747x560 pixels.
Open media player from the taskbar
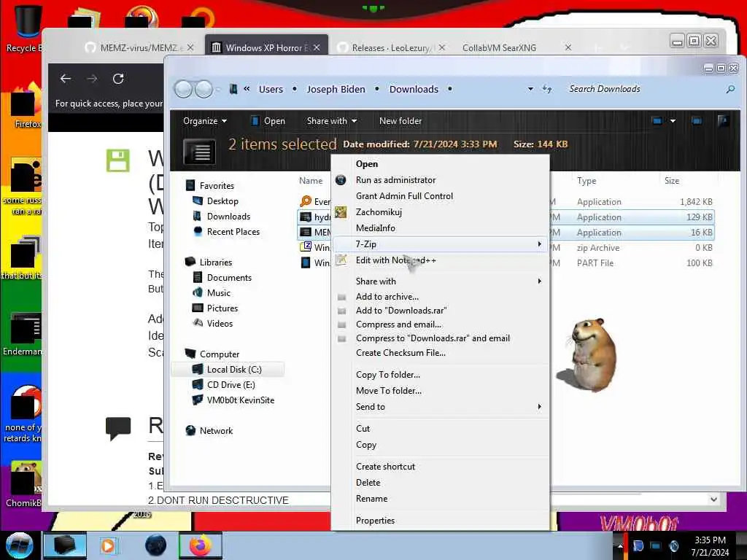pyautogui.click(x=109, y=545)
